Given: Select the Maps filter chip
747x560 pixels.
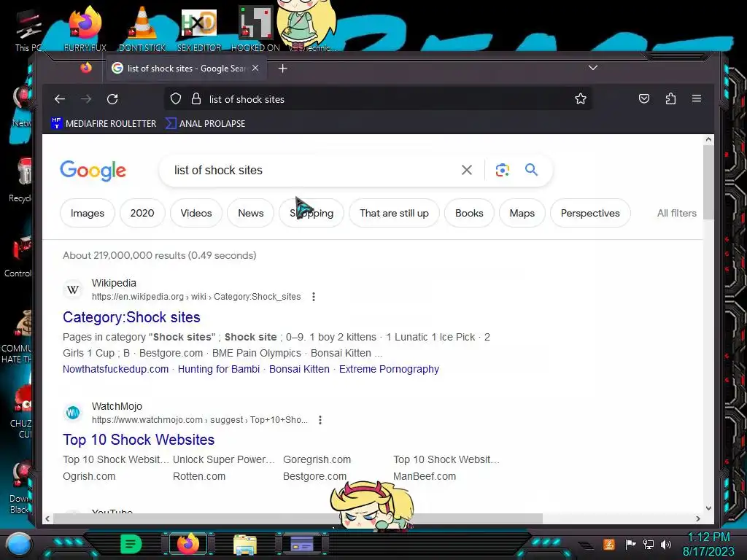Looking at the screenshot, I should pyautogui.click(x=522, y=213).
